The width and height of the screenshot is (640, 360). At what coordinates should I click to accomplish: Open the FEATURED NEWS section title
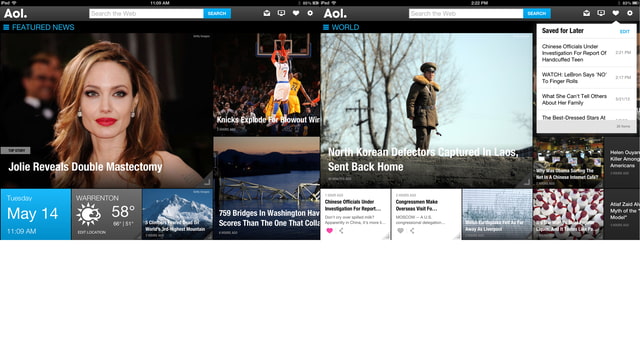coord(43,27)
